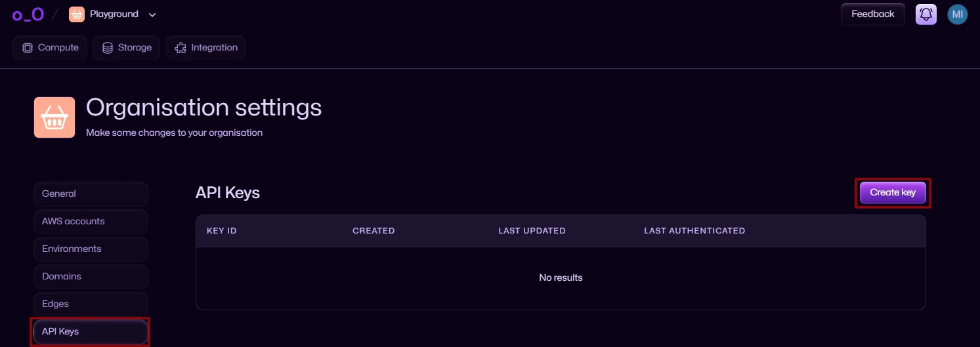Click the large organisation basket logo

pos(54,117)
